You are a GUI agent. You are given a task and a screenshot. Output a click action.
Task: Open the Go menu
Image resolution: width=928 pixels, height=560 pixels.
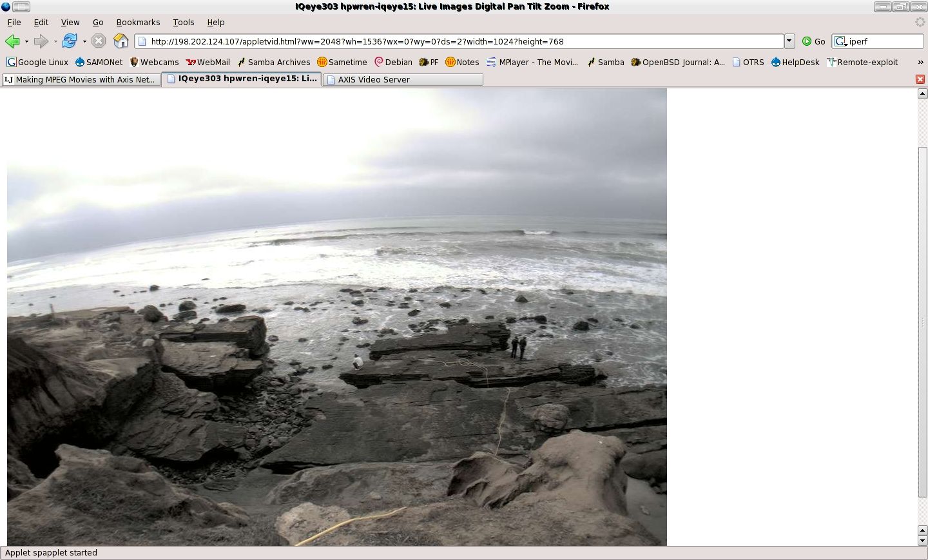click(x=98, y=22)
